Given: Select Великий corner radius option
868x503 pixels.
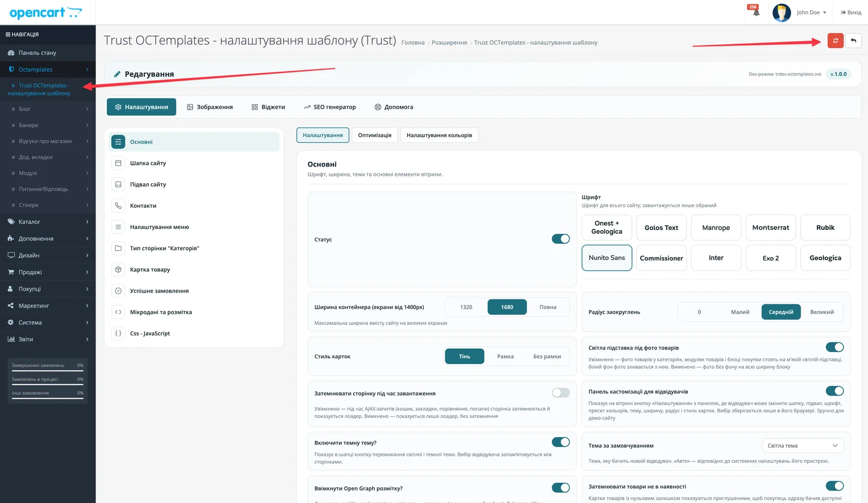Looking at the screenshot, I should (822, 312).
